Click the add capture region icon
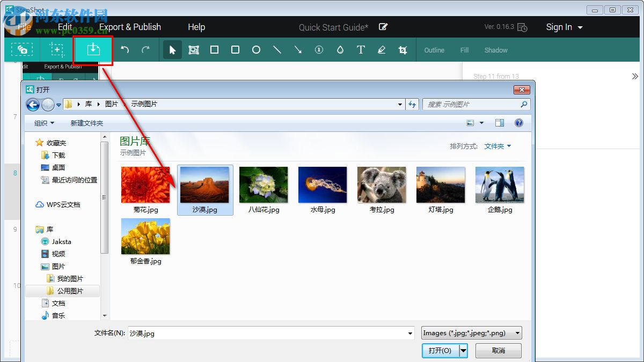 tap(57, 50)
